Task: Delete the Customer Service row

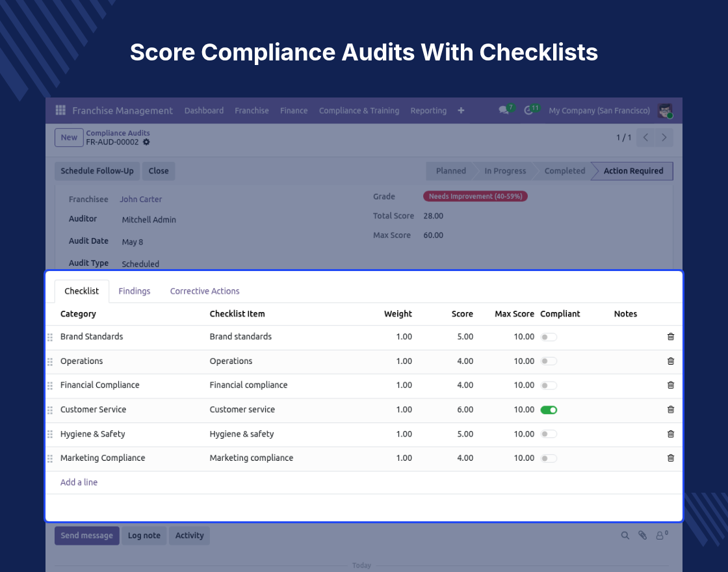Action: pyautogui.click(x=670, y=409)
